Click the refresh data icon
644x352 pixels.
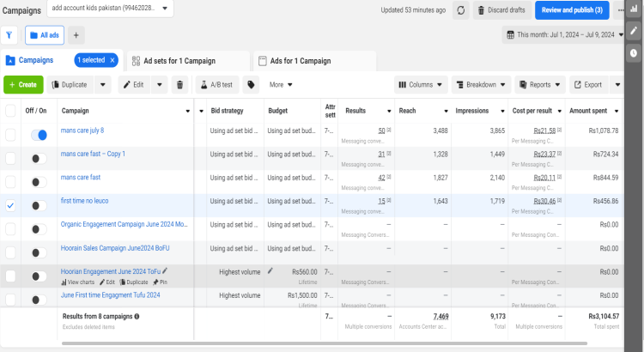(x=461, y=10)
